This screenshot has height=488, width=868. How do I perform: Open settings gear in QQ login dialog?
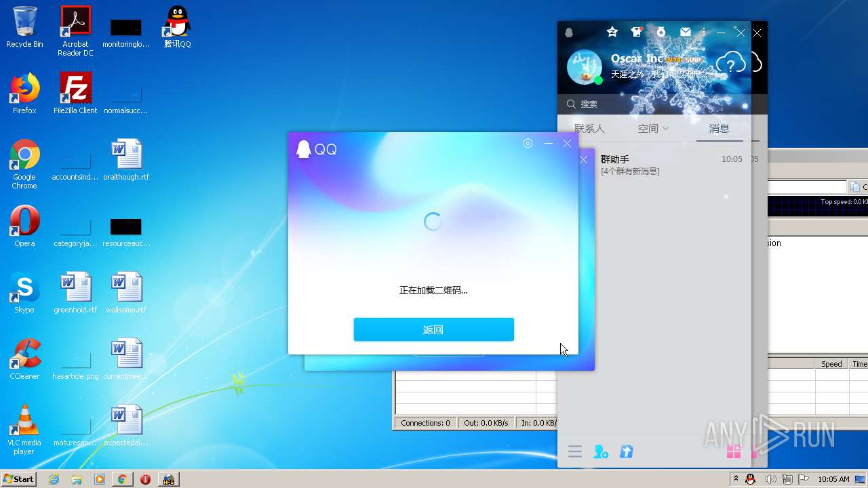point(528,143)
